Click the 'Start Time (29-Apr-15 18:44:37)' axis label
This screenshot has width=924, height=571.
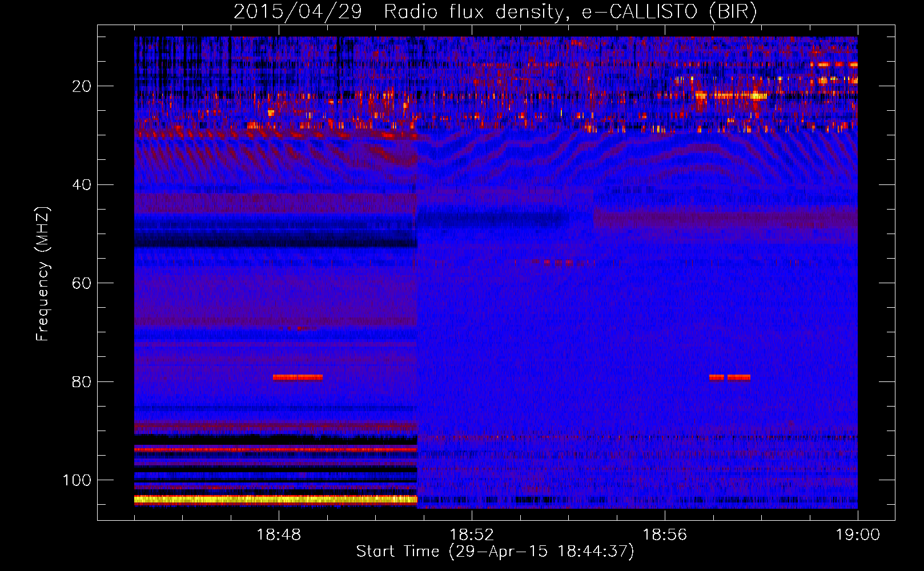coord(495,552)
